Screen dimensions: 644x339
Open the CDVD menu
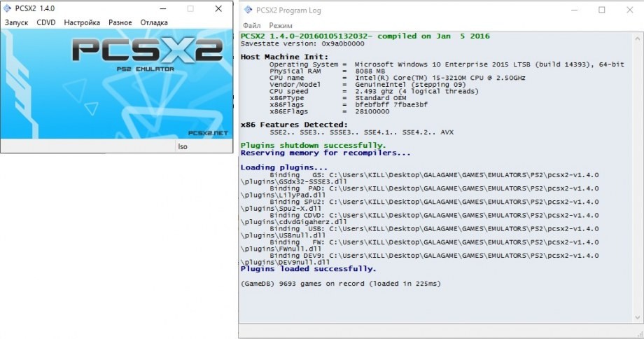click(x=46, y=22)
